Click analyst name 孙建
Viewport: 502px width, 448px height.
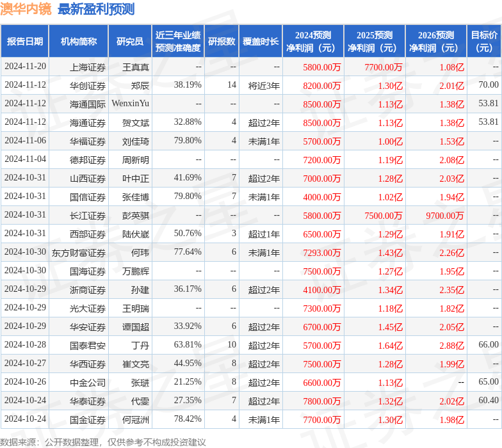pyautogui.click(x=140, y=290)
